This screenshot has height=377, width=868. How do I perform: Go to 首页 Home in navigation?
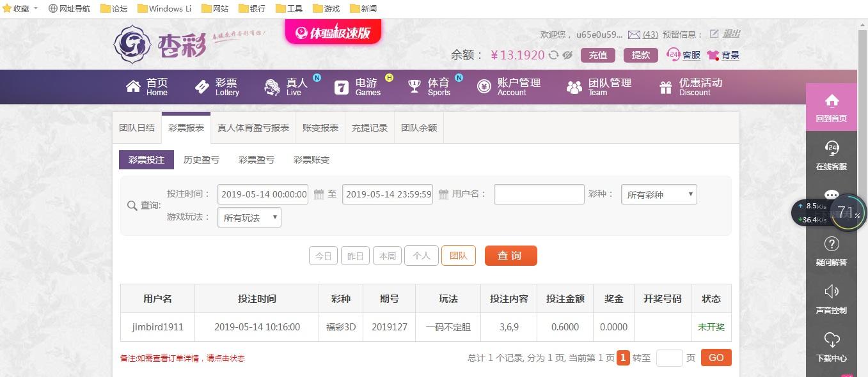pos(146,87)
